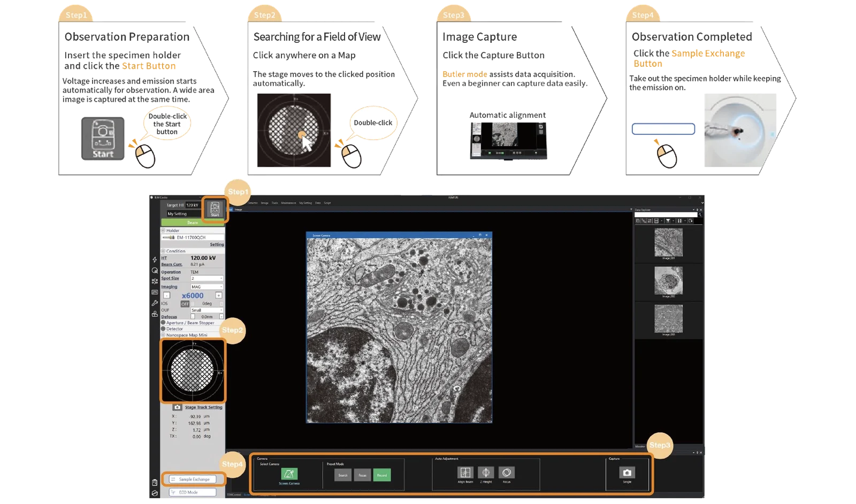
Task: Open the Detector menu
Action: coord(253,203)
